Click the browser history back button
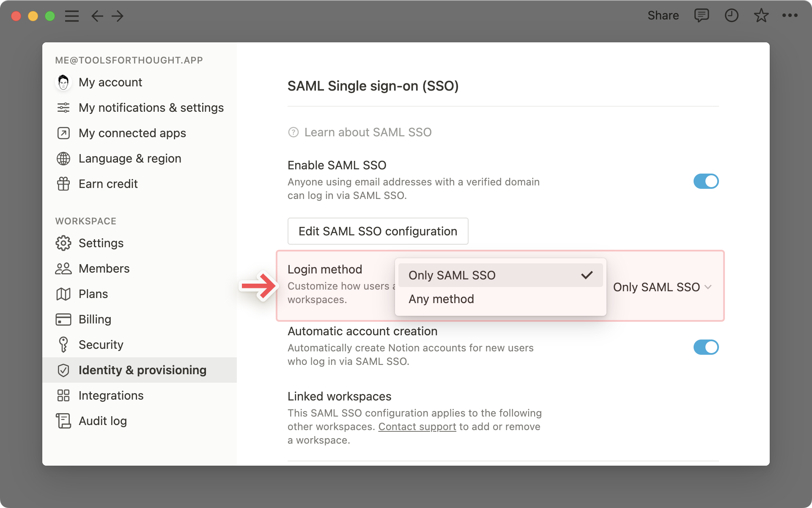This screenshot has height=508, width=812. [x=97, y=15]
